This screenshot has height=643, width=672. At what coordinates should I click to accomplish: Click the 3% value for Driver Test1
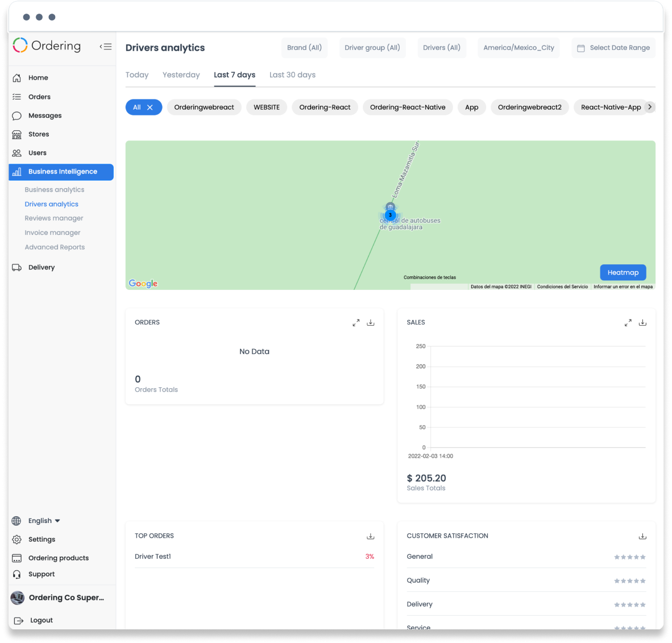tap(370, 557)
